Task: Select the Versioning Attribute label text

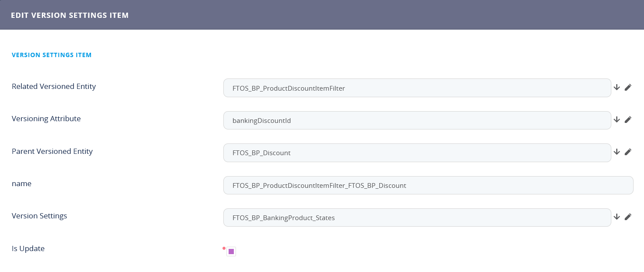Action: [x=46, y=119]
